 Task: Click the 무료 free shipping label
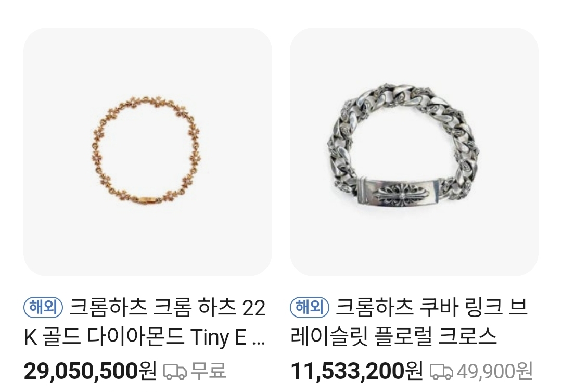[209, 371]
